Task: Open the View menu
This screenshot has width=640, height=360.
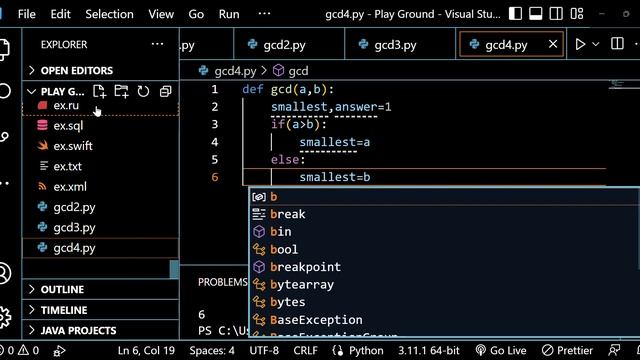Action: click(161, 14)
